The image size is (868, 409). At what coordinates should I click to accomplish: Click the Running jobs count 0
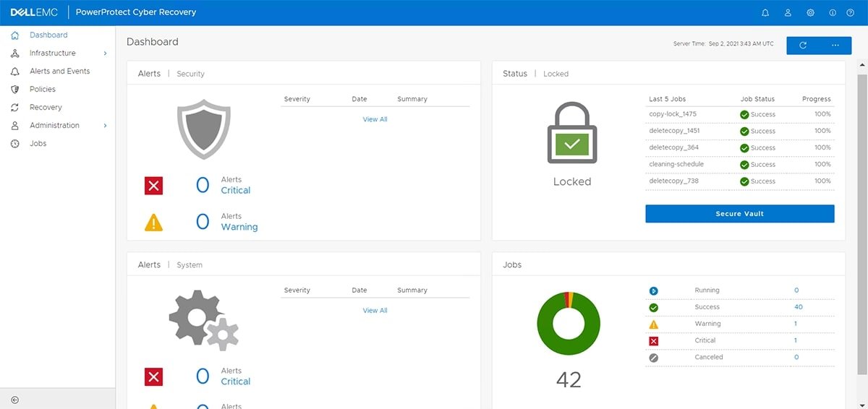tap(796, 290)
